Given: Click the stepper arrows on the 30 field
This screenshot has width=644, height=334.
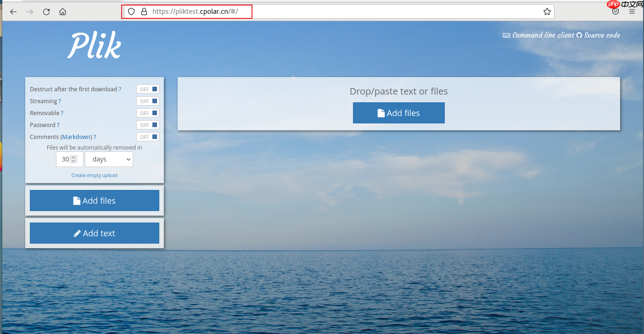Looking at the screenshot, I should (74, 159).
